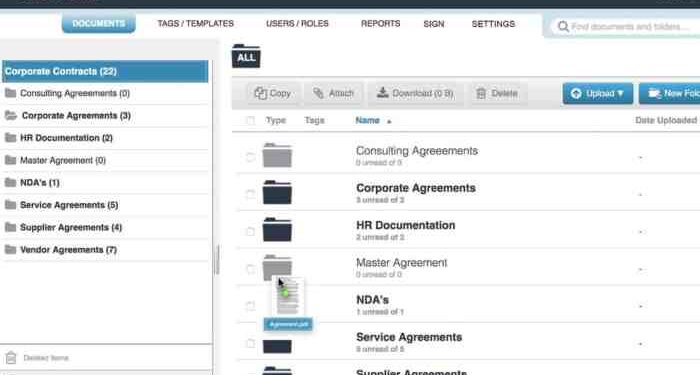Open HR Documentation folder name in list
This screenshot has height=375, width=700.
coord(405,225)
